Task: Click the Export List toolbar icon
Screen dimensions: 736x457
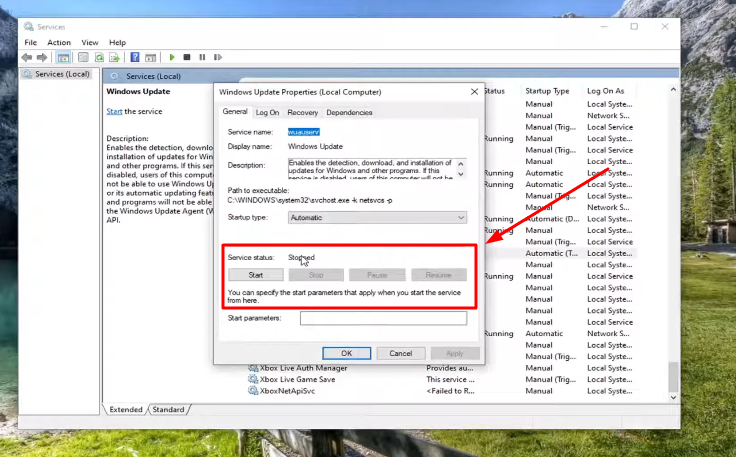Action: tap(114, 57)
